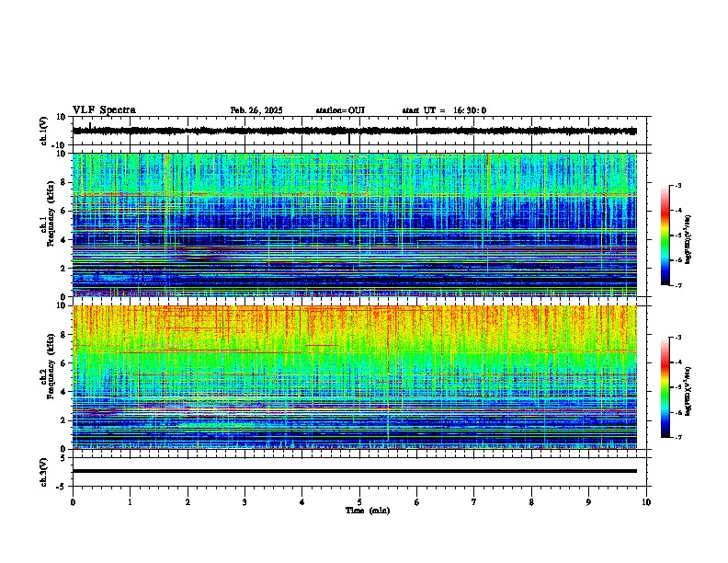Screen dimensions: 728x563
Task: Click the time axis tick label "5"
Action: [x=359, y=502]
